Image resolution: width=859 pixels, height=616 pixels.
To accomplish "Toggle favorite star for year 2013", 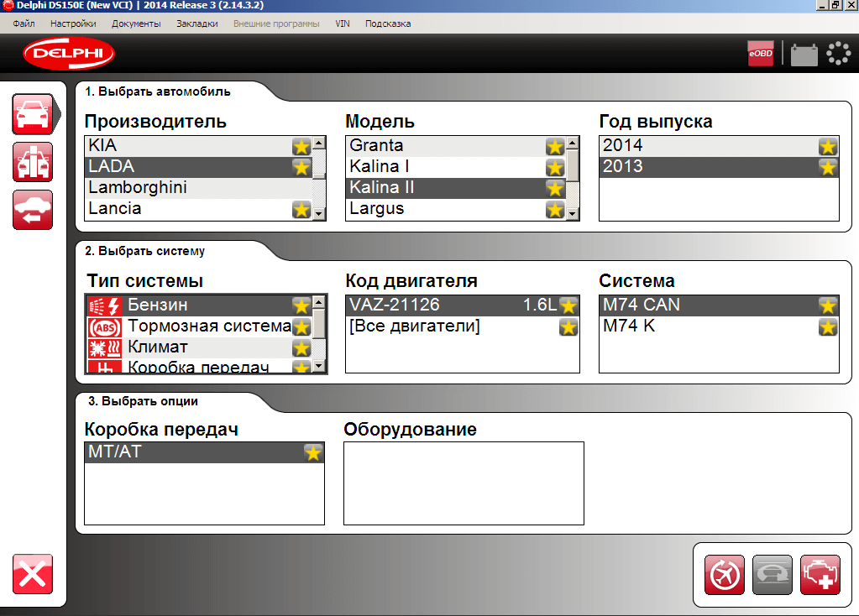I will 828,167.
